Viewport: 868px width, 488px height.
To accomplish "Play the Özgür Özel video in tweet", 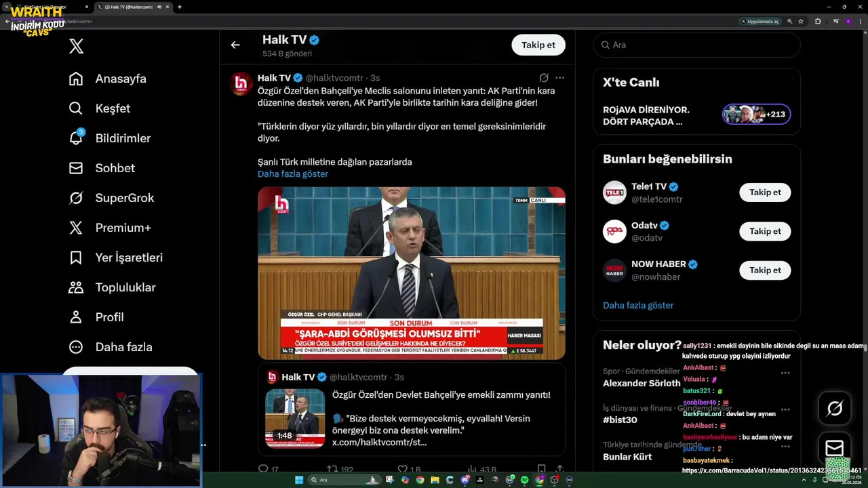I will [x=412, y=273].
